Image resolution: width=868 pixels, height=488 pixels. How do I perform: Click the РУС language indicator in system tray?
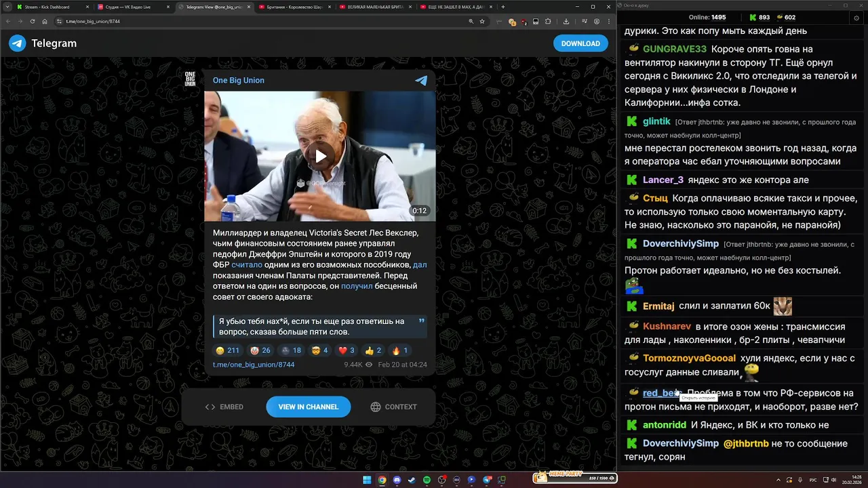[813, 480]
